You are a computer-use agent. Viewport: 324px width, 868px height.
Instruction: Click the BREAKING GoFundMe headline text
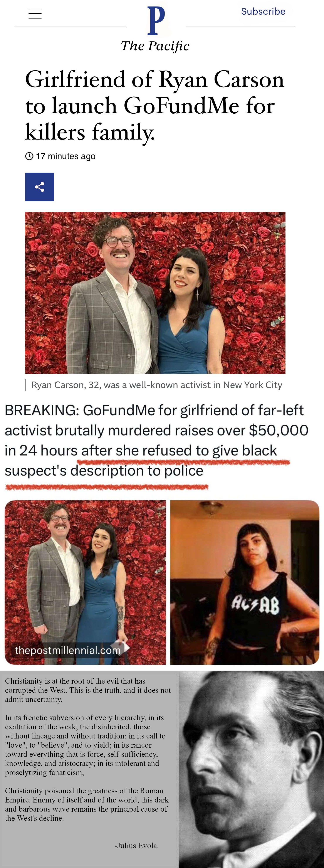(157, 440)
